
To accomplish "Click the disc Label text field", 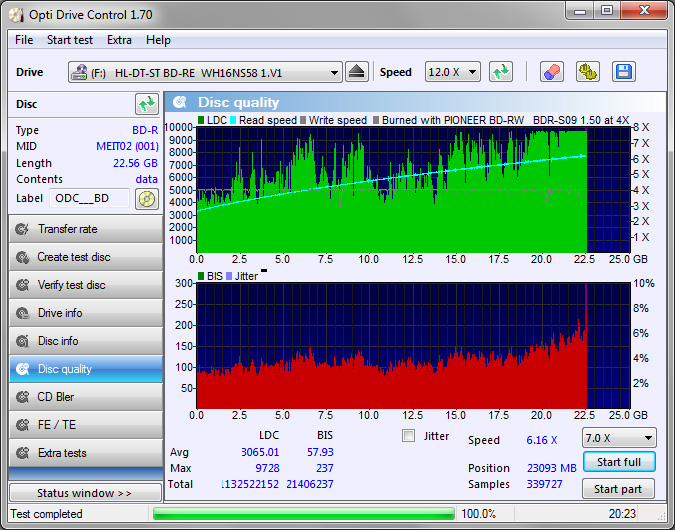I will [x=90, y=198].
